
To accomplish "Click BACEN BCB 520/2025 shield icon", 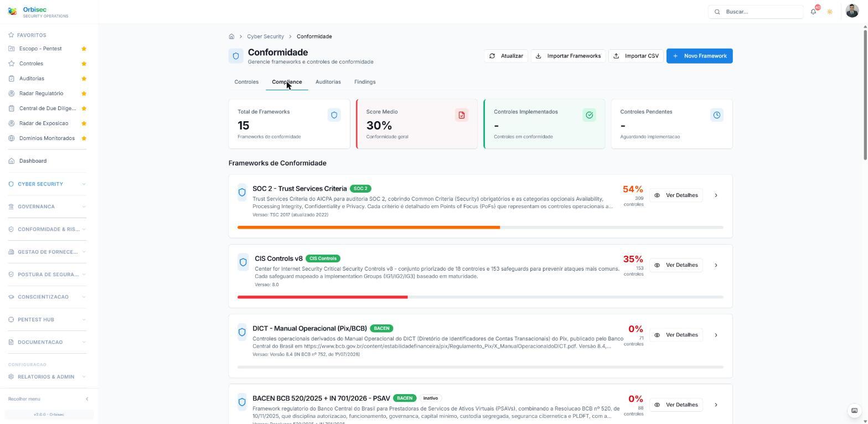I will tap(242, 402).
